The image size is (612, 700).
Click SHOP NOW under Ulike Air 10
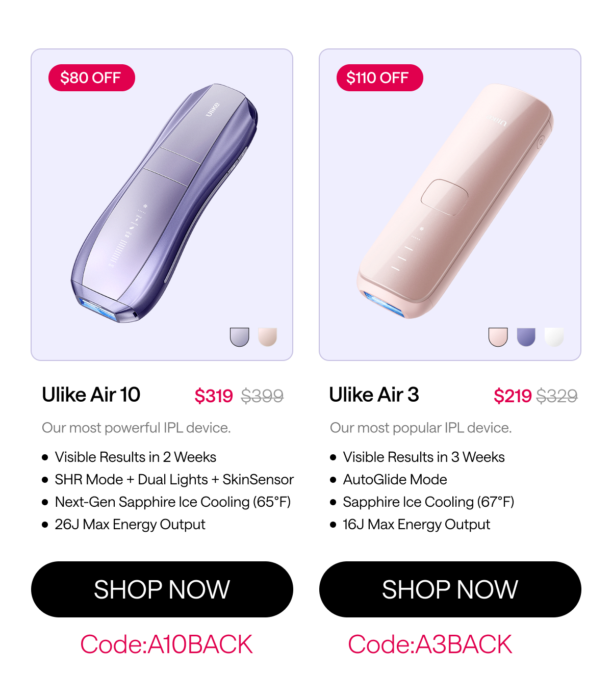(162, 589)
